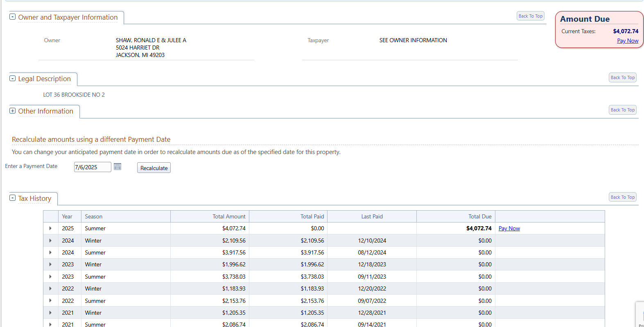Expand the 2021 Winter tax row arrow
This screenshot has height=327, width=644.
[x=50, y=313]
